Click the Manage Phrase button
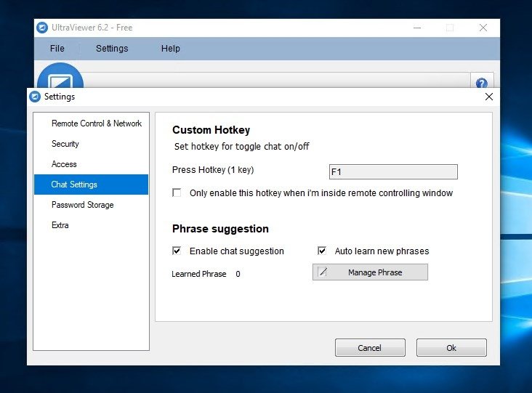Image resolution: width=532 pixels, height=393 pixels. click(370, 272)
